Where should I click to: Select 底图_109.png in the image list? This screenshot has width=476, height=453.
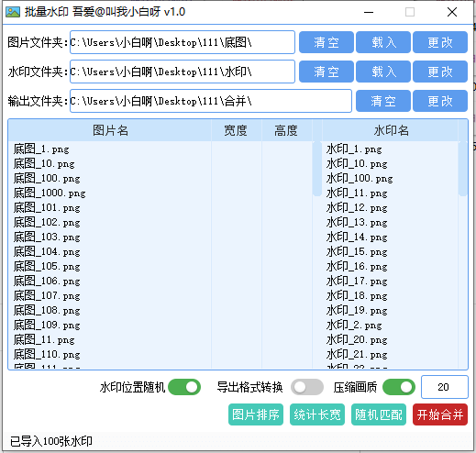pos(110,326)
